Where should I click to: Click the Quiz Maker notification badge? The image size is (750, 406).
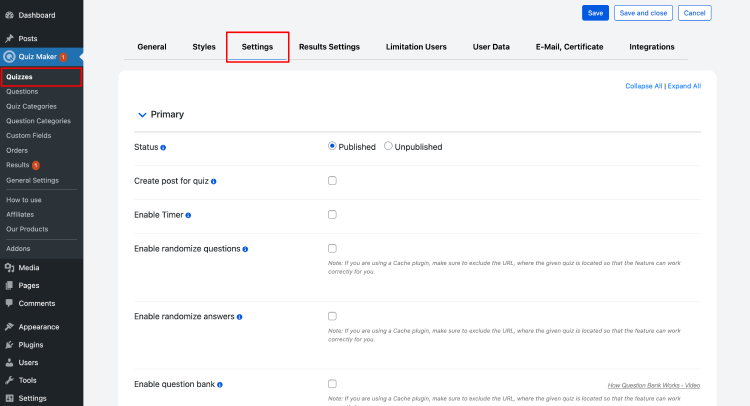pos(63,57)
